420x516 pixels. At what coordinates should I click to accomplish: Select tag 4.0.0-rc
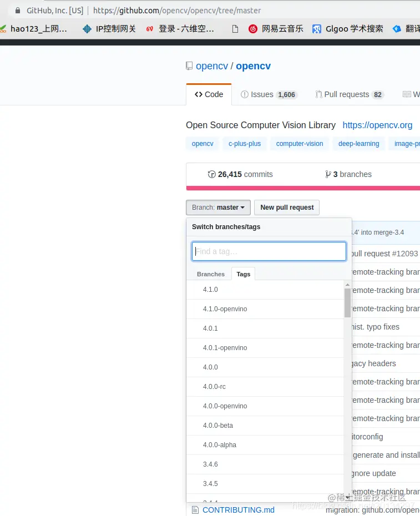pyautogui.click(x=265, y=387)
